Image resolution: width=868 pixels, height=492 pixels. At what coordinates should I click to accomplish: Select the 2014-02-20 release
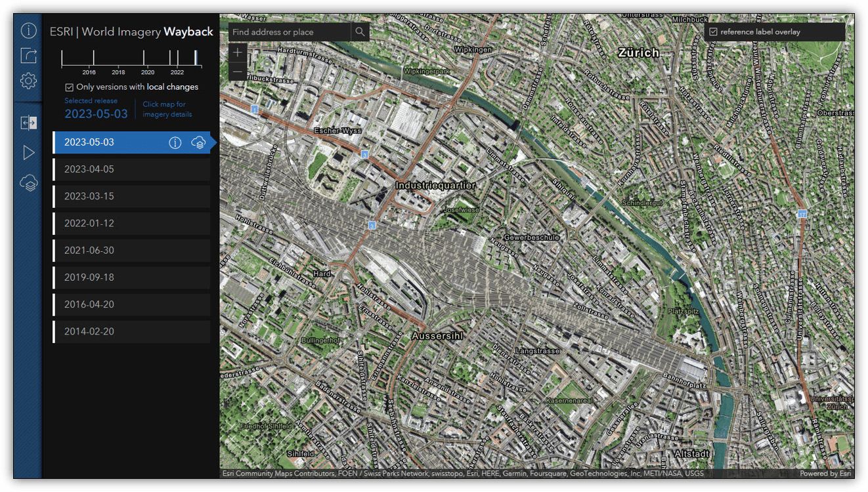[131, 331]
